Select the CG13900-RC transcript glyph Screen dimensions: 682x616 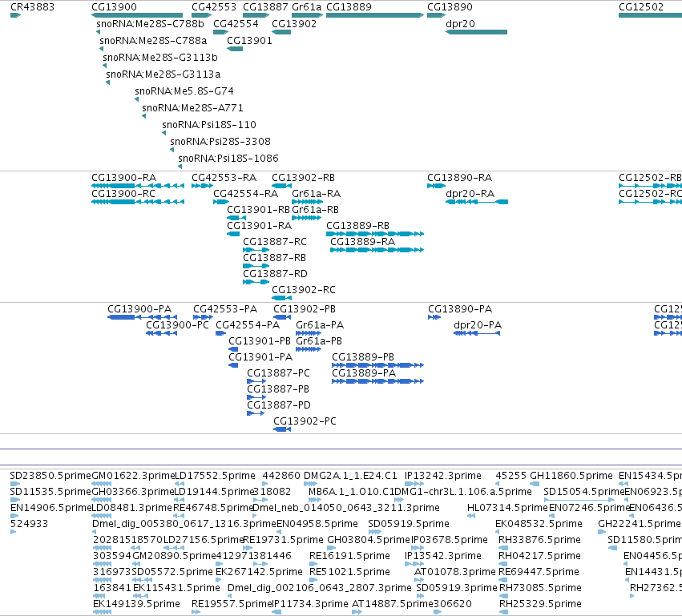[138, 202]
